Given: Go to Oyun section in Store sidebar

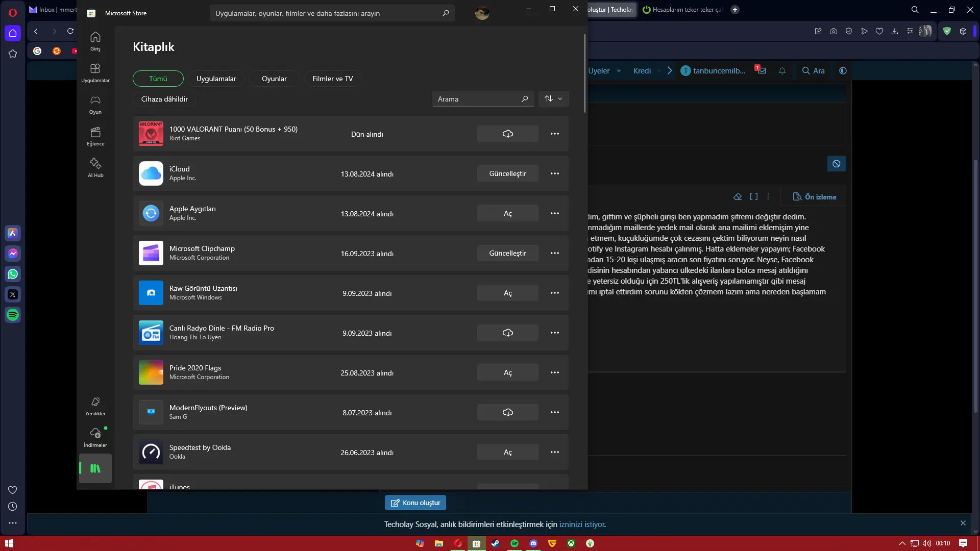Looking at the screenshot, I should pos(95,105).
